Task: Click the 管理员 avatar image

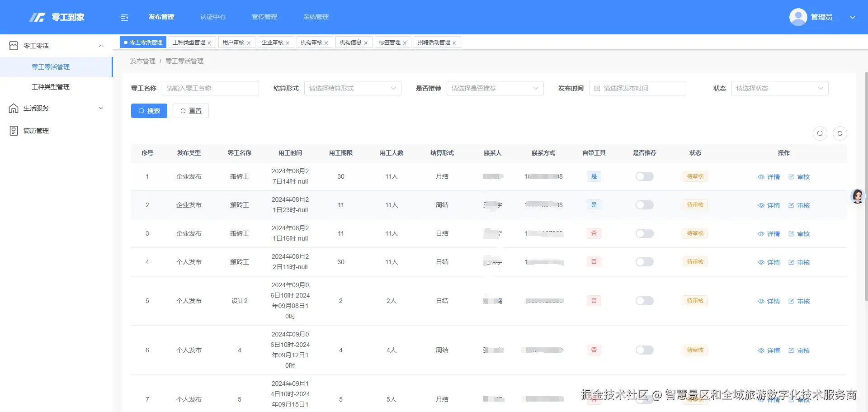Action: 797,17
